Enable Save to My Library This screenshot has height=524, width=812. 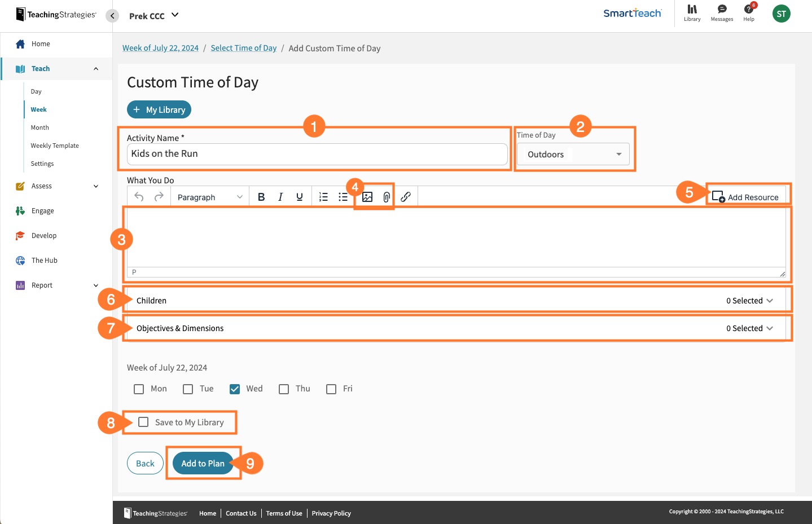pyautogui.click(x=143, y=421)
